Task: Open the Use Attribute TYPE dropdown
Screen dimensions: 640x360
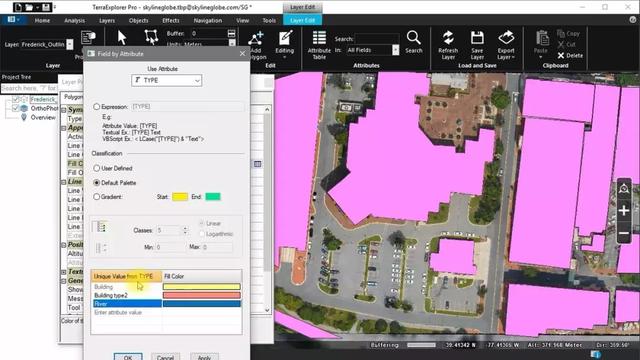Action: click(x=167, y=80)
